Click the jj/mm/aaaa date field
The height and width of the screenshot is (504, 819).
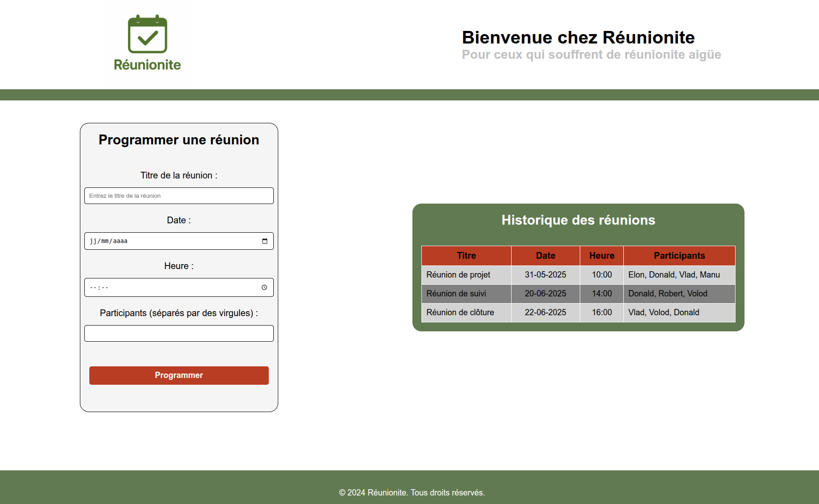(x=171, y=241)
